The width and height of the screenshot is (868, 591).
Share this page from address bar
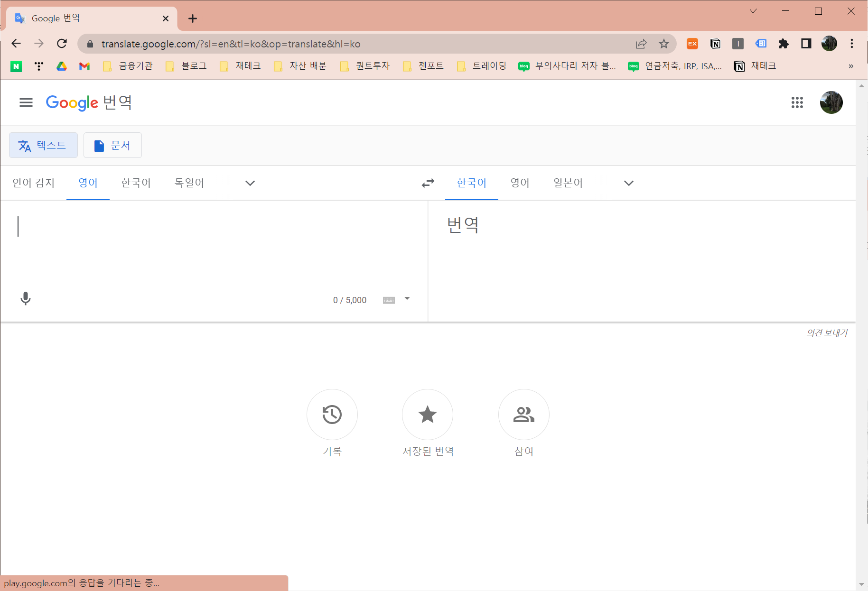(641, 44)
